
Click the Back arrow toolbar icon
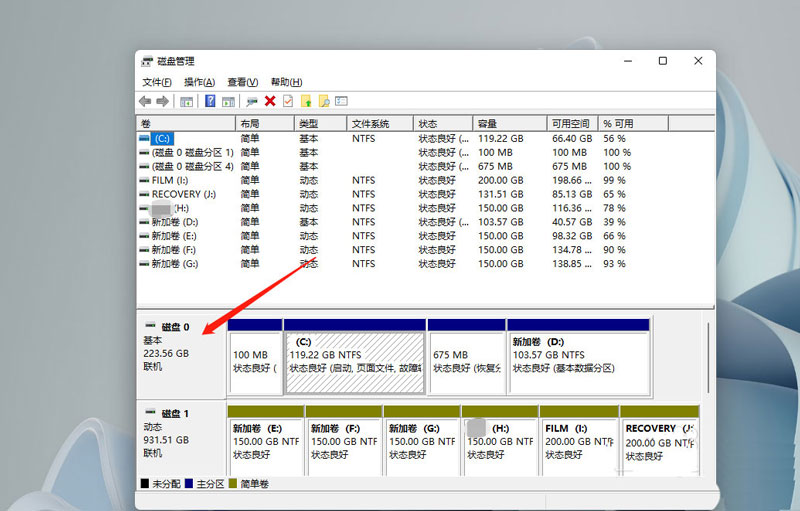tap(146, 101)
